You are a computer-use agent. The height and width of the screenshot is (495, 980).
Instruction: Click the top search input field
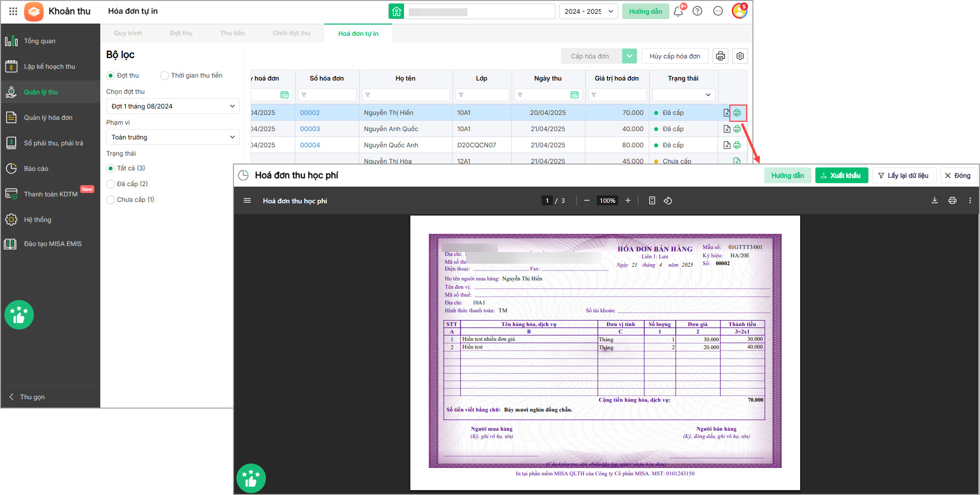pos(480,11)
